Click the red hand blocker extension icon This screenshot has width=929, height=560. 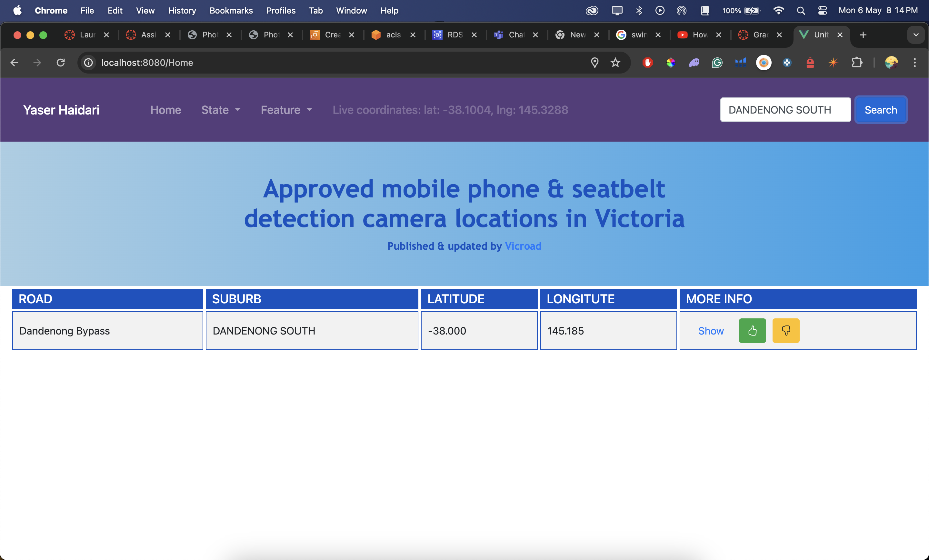tap(647, 63)
